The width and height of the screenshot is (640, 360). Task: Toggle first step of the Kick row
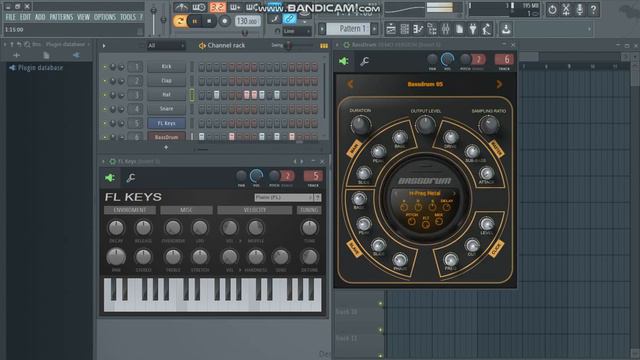coord(202,67)
